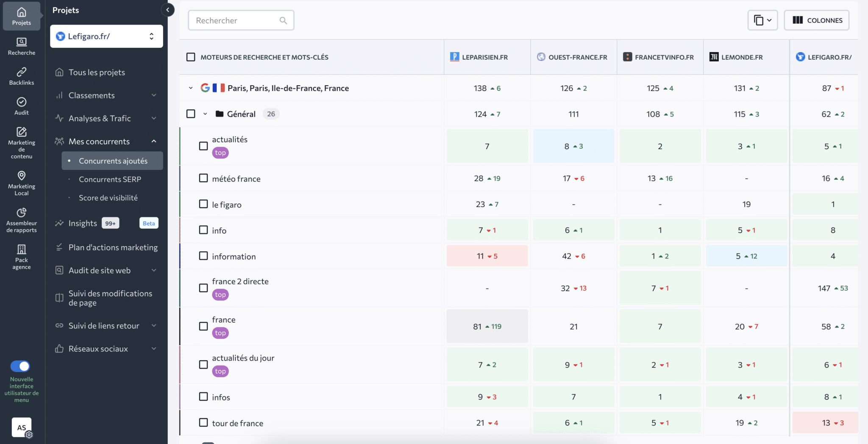Collapse the Mes concurrents menu

click(154, 141)
